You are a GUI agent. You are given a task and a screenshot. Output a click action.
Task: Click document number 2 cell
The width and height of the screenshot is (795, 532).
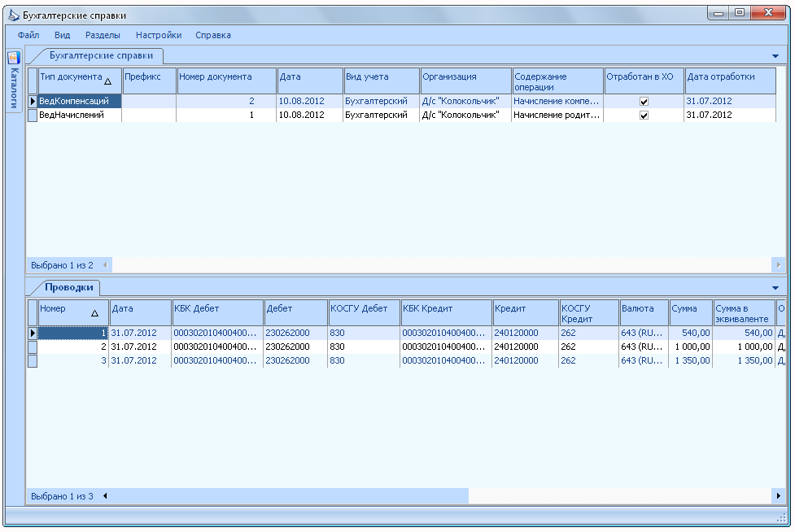[226, 101]
